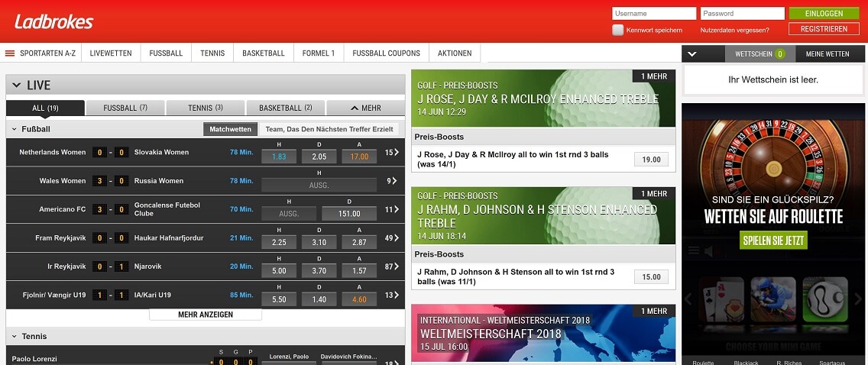Pick Netherlands Women home odds 1.83
The image size is (868, 365).
click(279, 157)
